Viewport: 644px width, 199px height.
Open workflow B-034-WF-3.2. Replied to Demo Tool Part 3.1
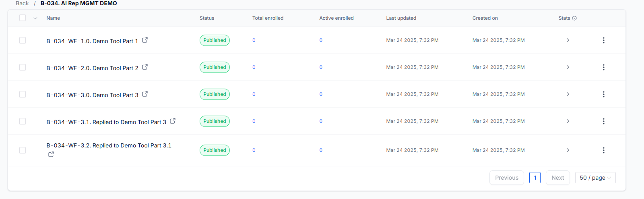pyautogui.click(x=109, y=145)
